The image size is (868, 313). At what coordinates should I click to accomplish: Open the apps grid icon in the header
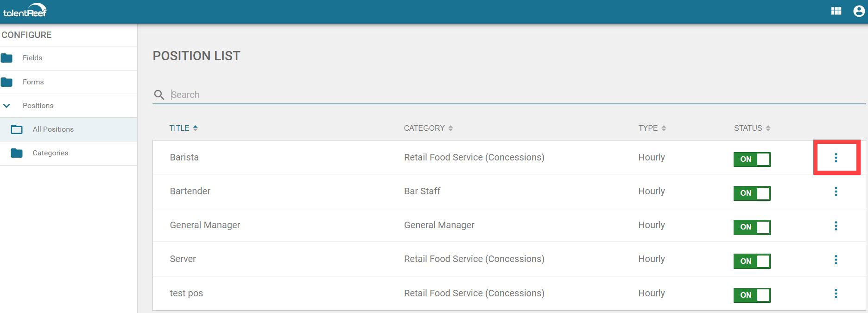point(836,10)
